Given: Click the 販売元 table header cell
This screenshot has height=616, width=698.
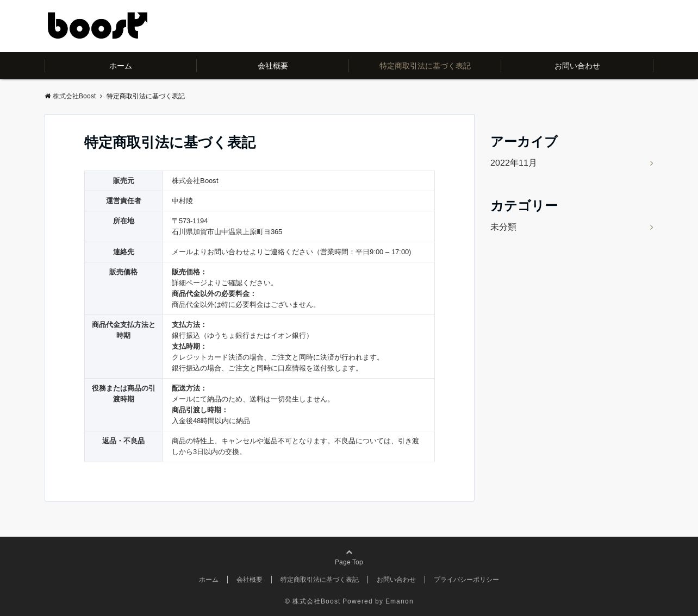Looking at the screenshot, I should point(123,181).
